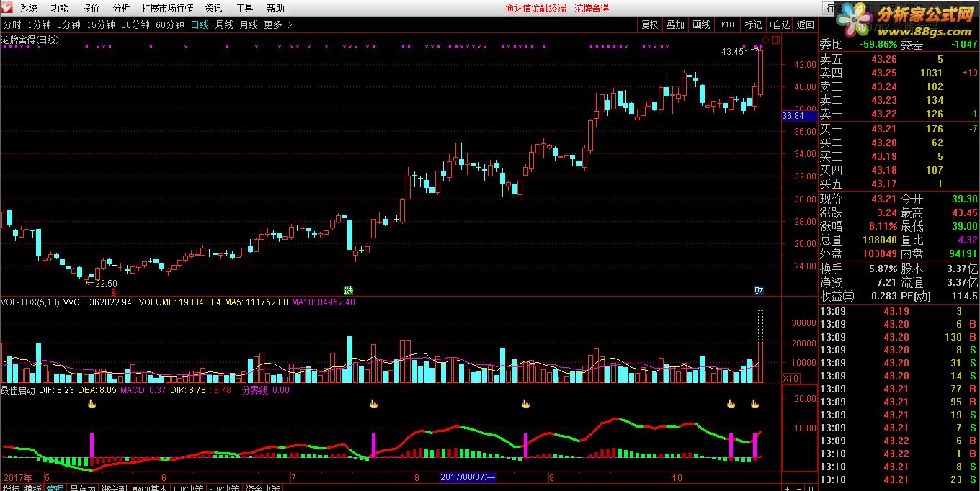Click the 买一 price 43.21
The image size is (980, 491).
coord(884,129)
